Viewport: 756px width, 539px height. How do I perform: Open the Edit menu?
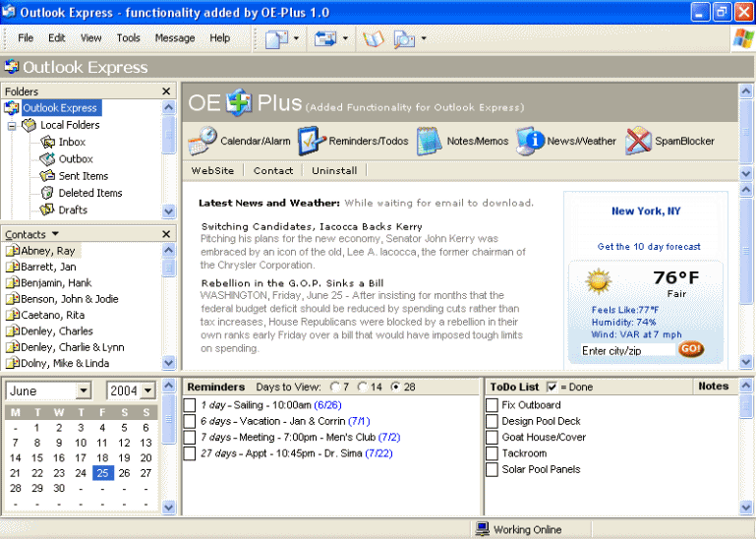56,38
